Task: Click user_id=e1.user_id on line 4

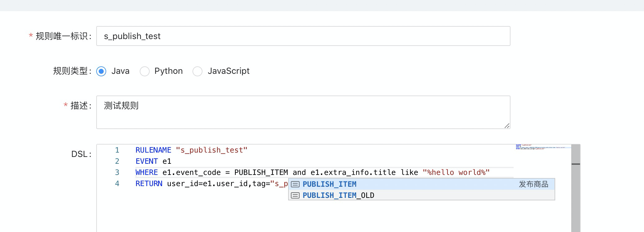Action: tap(207, 184)
